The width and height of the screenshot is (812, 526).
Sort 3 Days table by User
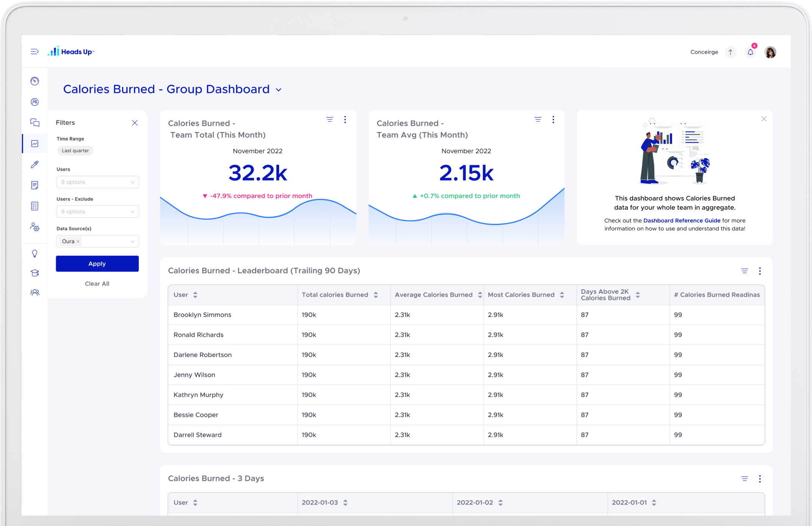[x=195, y=503]
